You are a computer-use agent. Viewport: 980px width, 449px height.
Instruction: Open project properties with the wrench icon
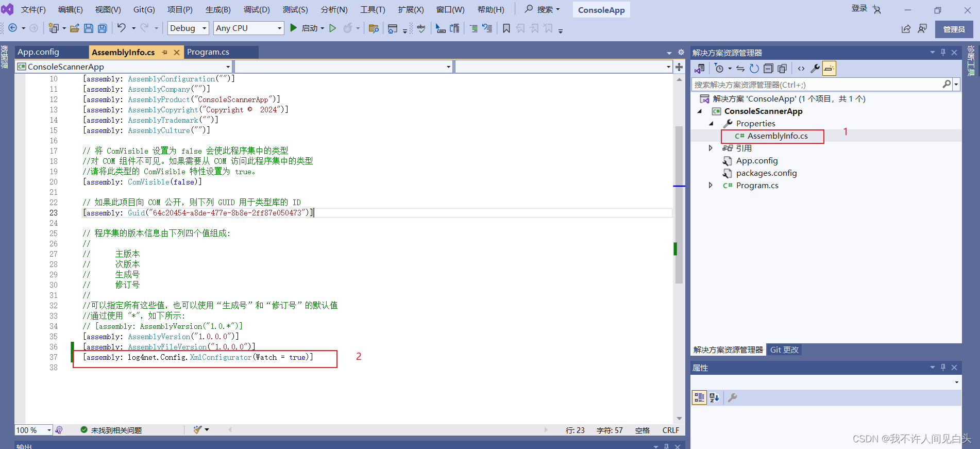[815, 69]
